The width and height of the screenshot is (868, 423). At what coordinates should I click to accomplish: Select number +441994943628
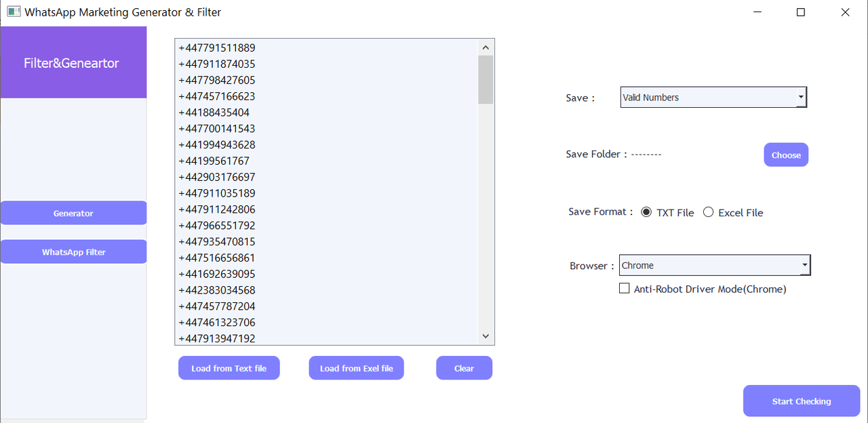tap(217, 144)
